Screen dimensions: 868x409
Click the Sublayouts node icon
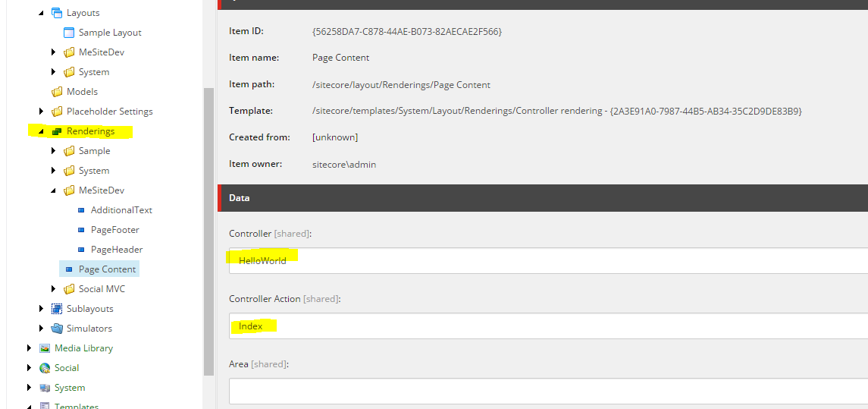click(56, 309)
